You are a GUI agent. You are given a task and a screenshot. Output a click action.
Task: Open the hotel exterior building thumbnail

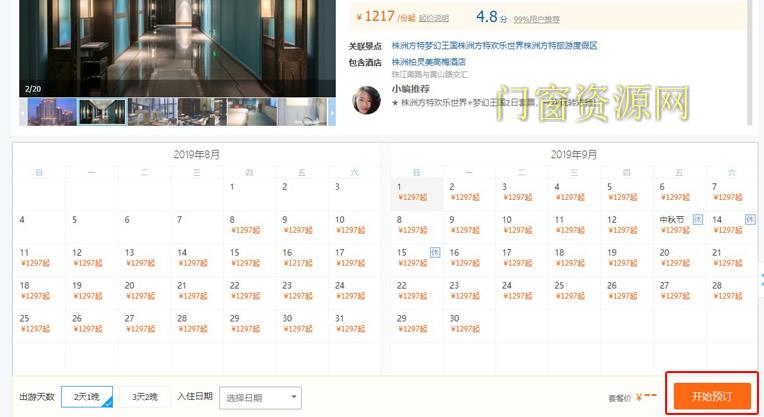tap(52, 112)
